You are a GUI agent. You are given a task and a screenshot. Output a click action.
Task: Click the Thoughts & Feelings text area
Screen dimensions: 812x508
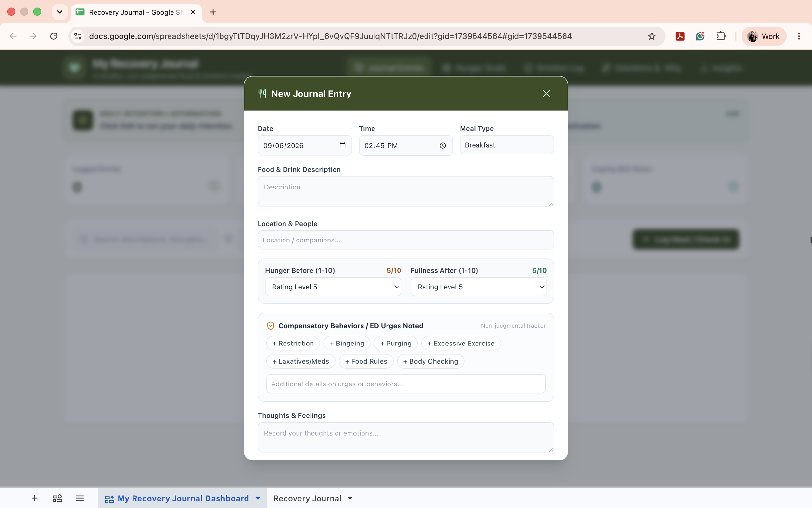coord(405,437)
